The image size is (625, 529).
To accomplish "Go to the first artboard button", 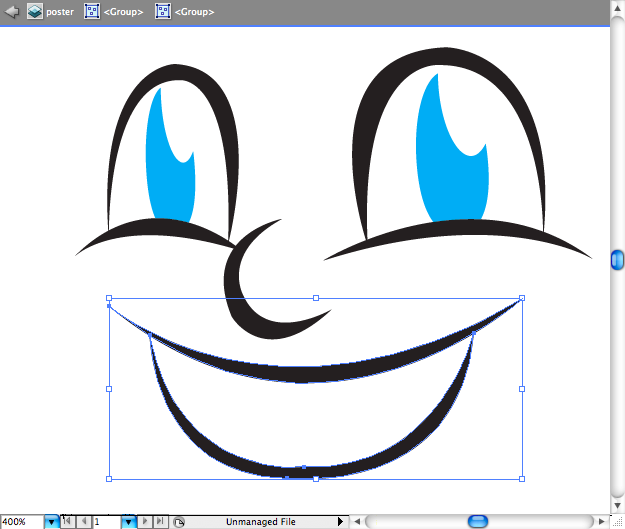I will pyautogui.click(x=67, y=521).
